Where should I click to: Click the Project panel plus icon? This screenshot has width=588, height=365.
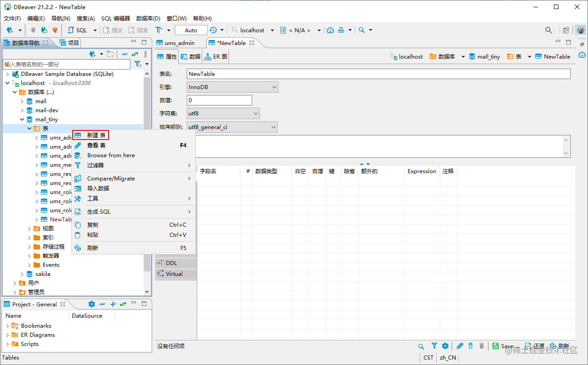(113, 304)
